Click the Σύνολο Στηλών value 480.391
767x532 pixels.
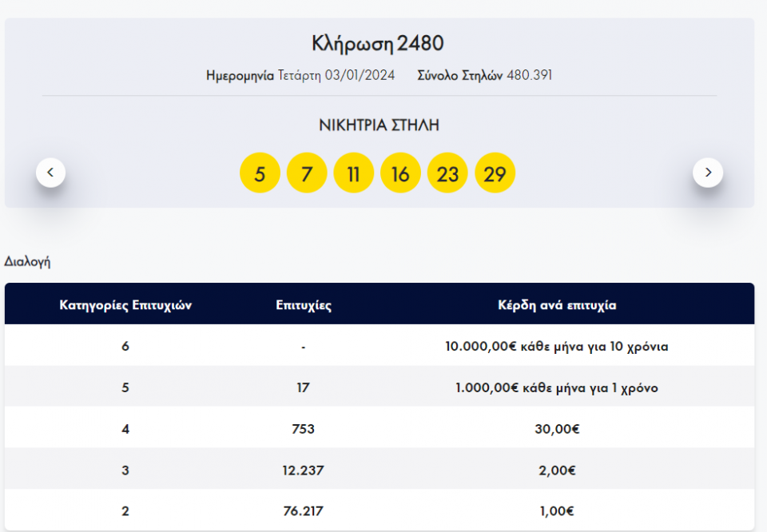click(x=529, y=76)
